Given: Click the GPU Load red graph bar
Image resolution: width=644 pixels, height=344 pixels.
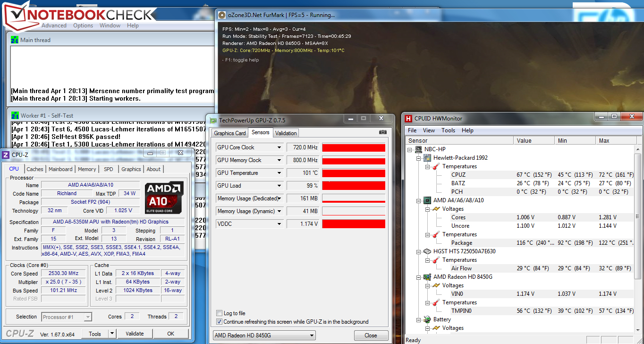Looking at the screenshot, I should pos(354,186).
